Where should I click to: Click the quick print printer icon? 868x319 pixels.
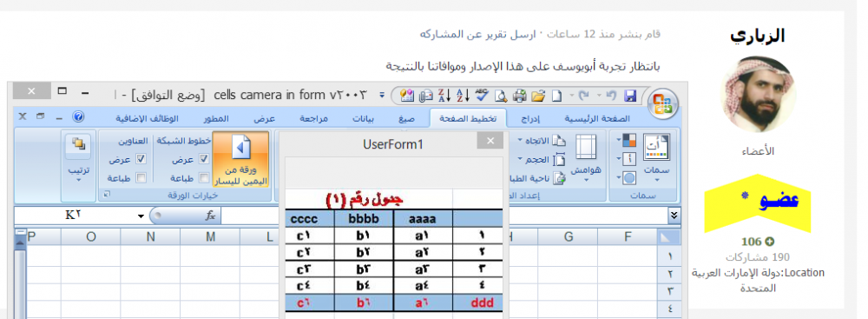coord(519,96)
